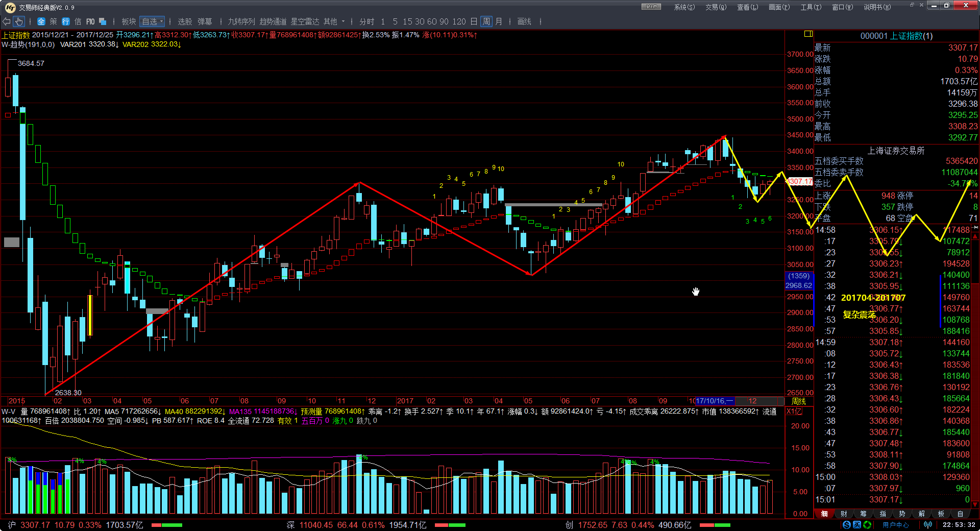Expand the 其他 dropdown arrow
Image resolution: width=980 pixels, height=531 pixels.
click(343, 21)
